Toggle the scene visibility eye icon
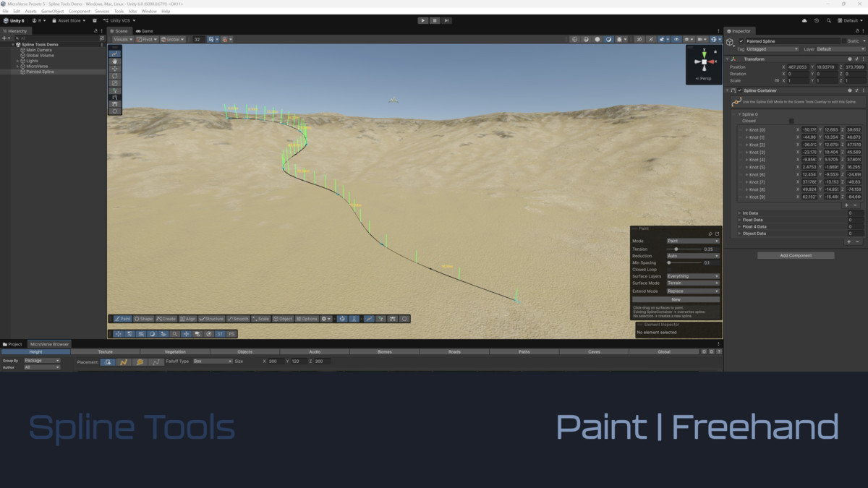The height and width of the screenshot is (488, 868). [676, 40]
